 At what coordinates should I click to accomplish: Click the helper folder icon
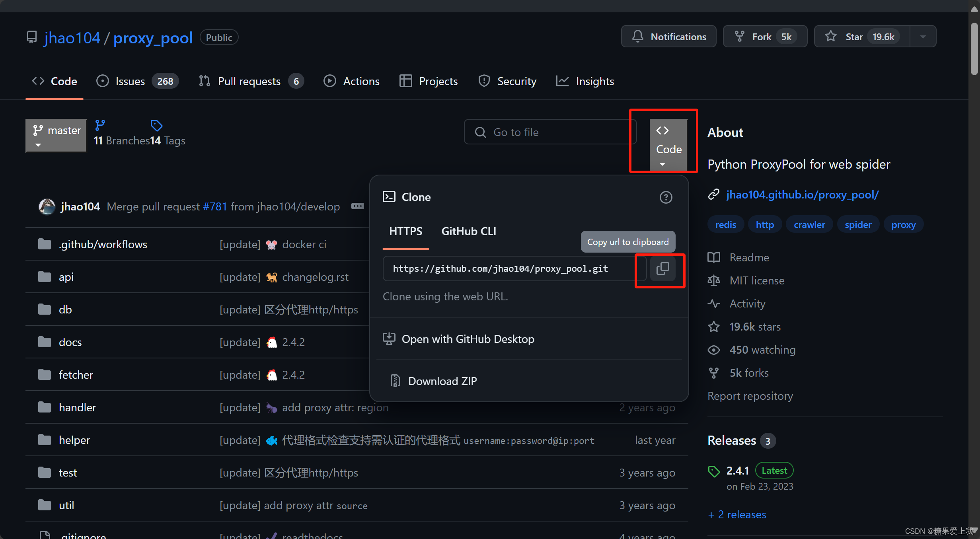click(x=45, y=440)
